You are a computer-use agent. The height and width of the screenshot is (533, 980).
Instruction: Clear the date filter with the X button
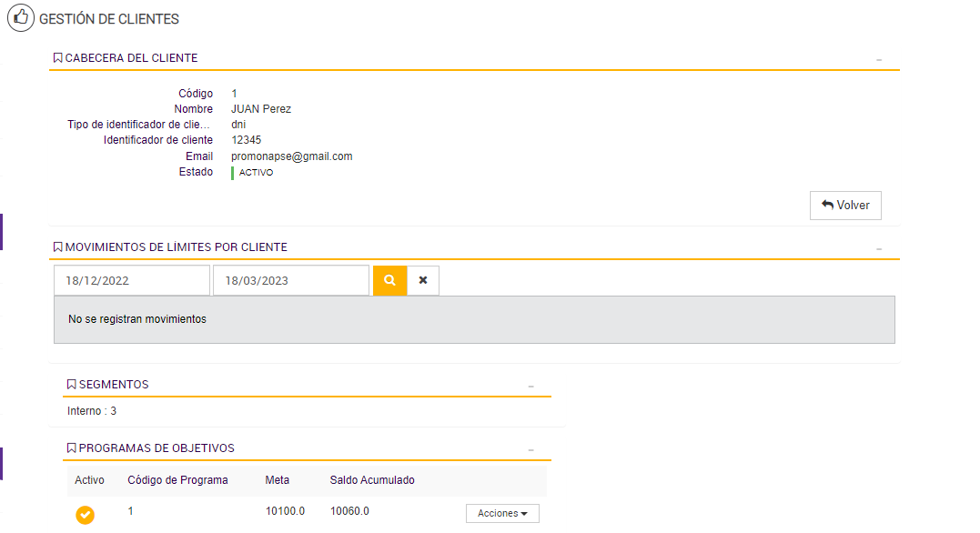point(423,281)
